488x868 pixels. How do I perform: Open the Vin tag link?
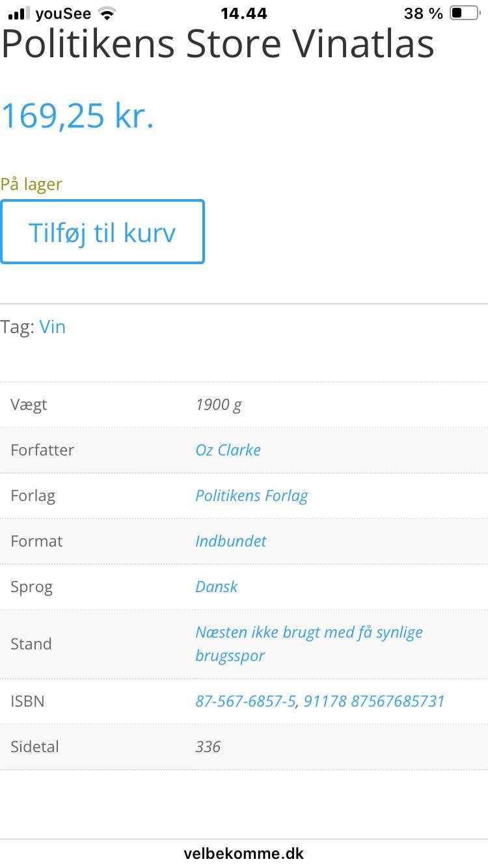(x=53, y=327)
